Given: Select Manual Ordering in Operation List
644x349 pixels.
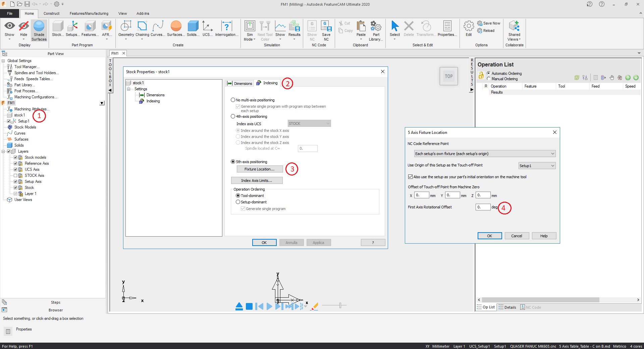Looking at the screenshot, I should point(488,79).
